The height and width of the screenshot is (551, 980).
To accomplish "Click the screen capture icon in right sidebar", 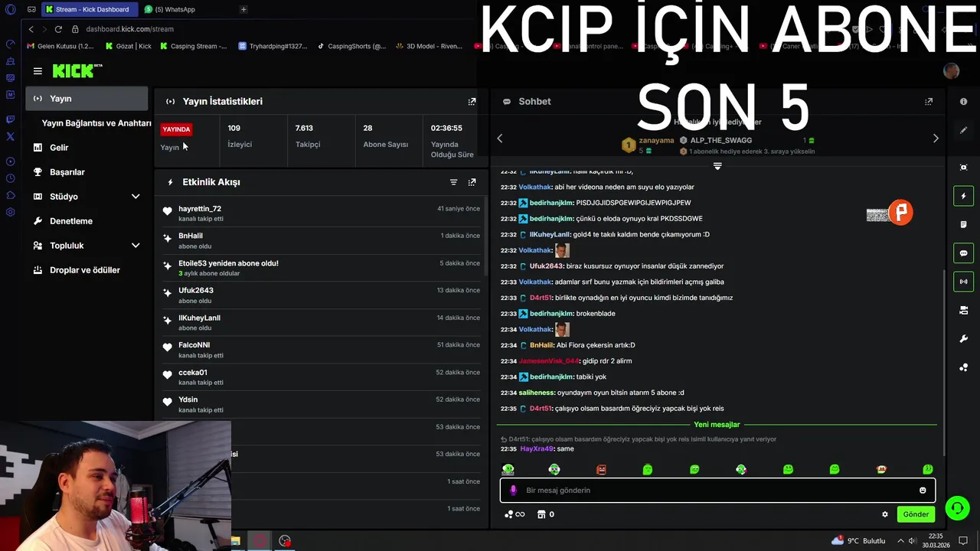I will [x=963, y=168].
